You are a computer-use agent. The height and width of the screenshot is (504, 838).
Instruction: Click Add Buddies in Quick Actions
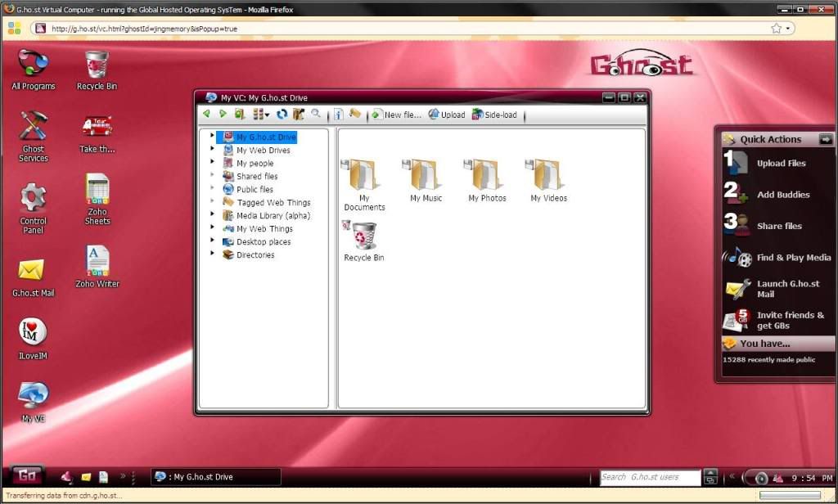pos(777,195)
